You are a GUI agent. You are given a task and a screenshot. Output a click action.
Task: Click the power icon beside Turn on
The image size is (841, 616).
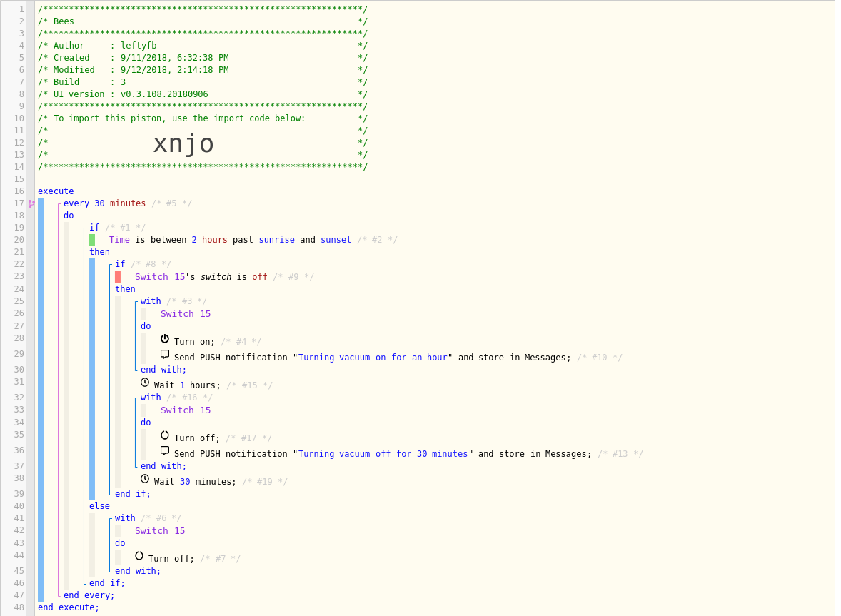pyautogui.click(x=165, y=339)
